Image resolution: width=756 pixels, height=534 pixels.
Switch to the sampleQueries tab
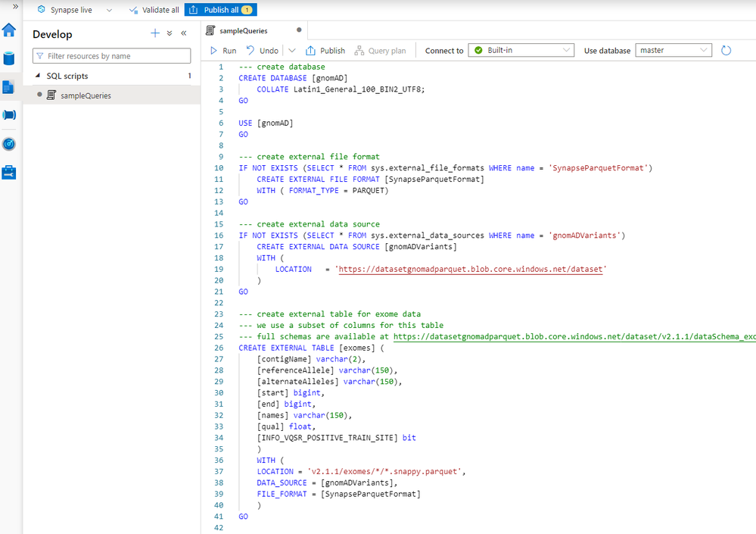pyautogui.click(x=244, y=30)
